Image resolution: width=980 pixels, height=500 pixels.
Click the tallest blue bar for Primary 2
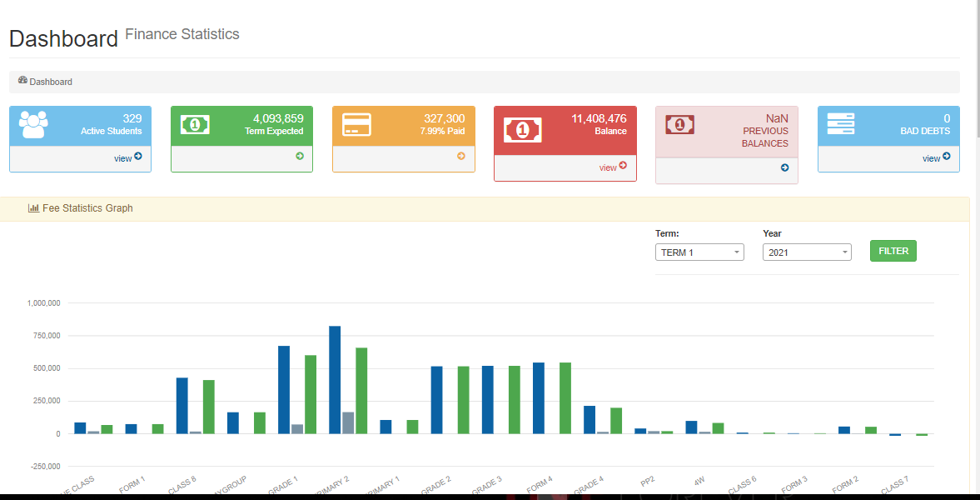(335, 379)
